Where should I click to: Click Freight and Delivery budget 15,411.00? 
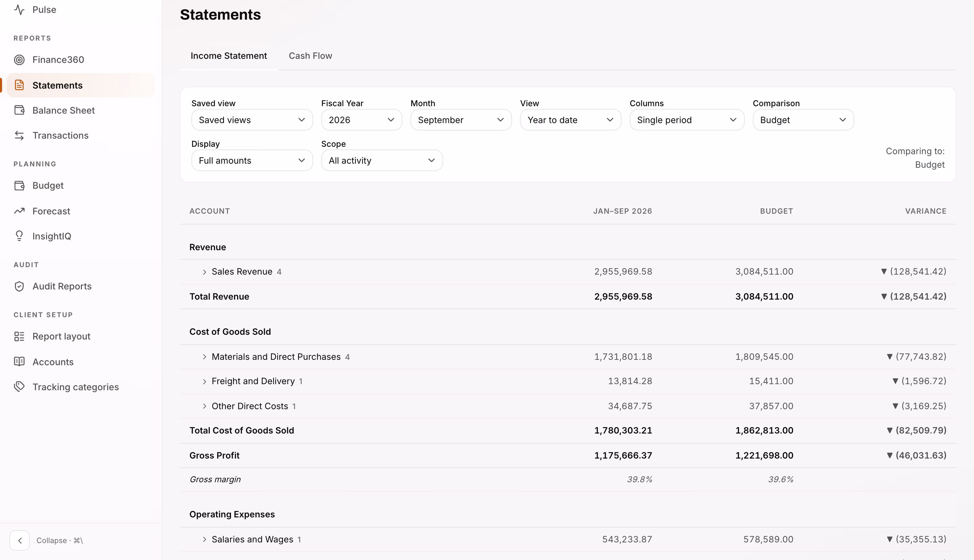click(x=771, y=381)
